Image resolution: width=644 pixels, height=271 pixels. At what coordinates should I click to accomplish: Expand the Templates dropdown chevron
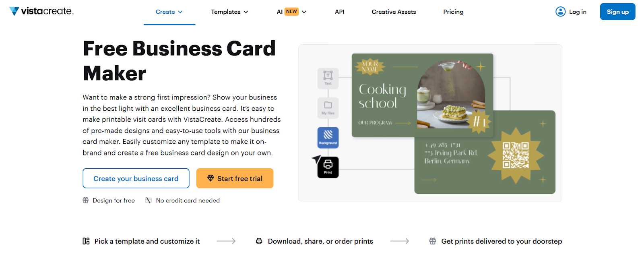246,12
